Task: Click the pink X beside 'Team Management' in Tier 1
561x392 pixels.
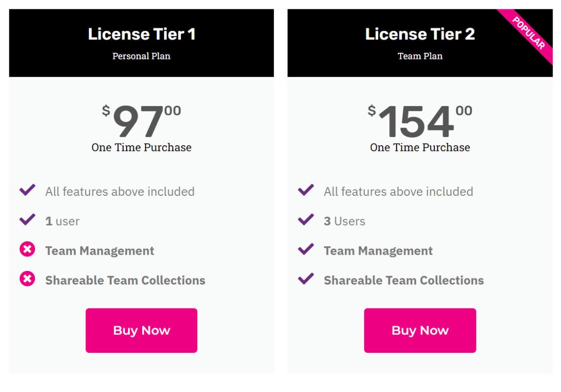Action: click(27, 249)
